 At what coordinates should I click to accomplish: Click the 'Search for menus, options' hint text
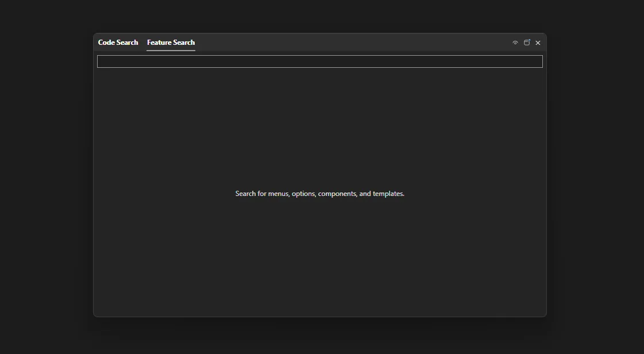click(319, 194)
